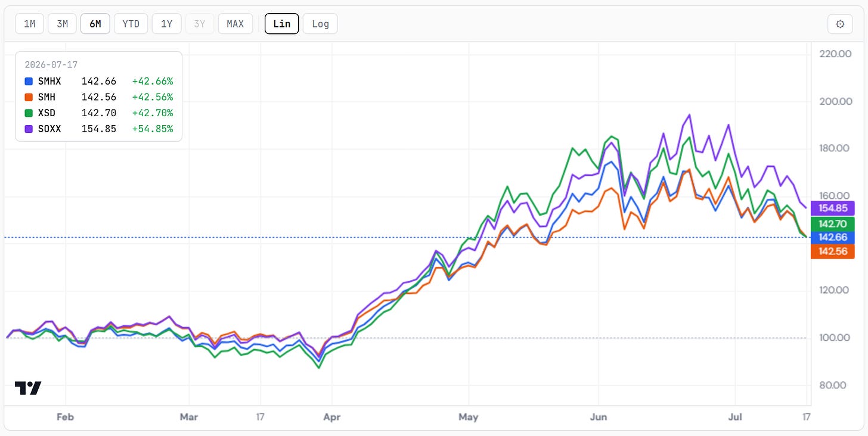Select the 1Y time range
The image size is (868, 436).
pos(166,24)
